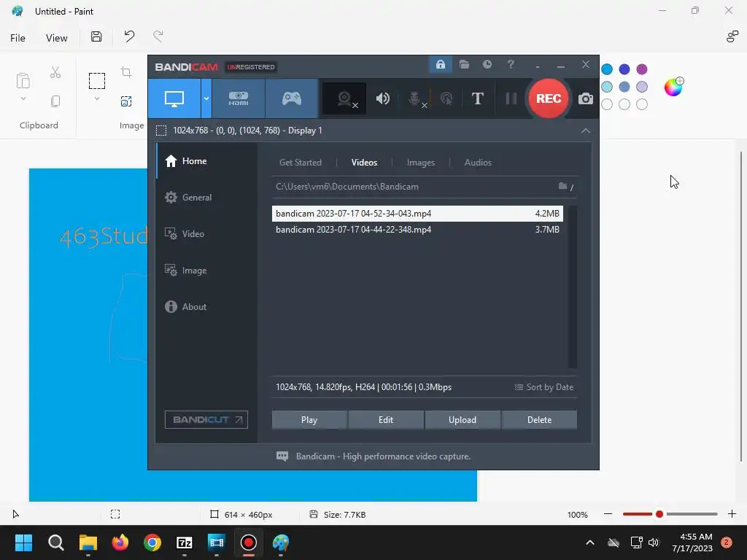
Task: Switch to the Get Started tab
Action: [x=300, y=163]
